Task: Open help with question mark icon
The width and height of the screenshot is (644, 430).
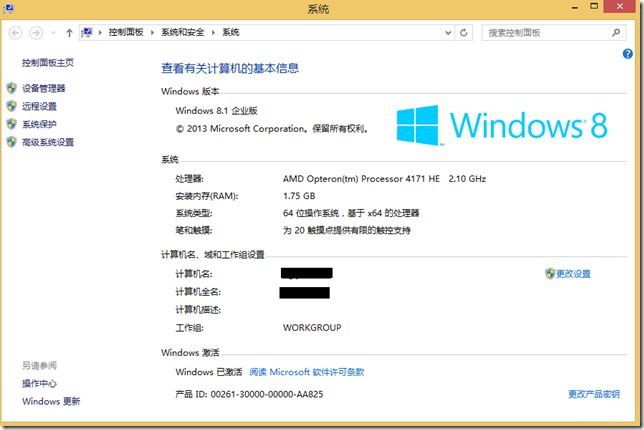Action: pos(628,53)
